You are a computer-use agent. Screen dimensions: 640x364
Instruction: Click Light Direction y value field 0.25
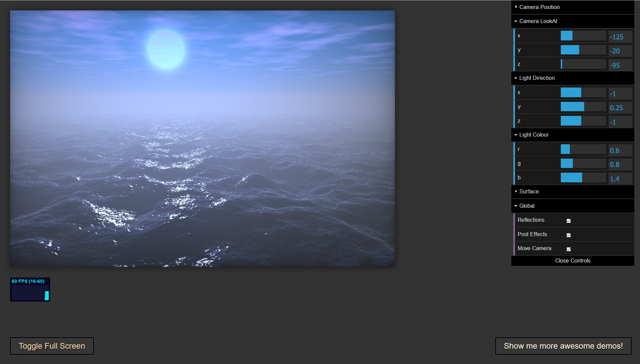pos(620,108)
